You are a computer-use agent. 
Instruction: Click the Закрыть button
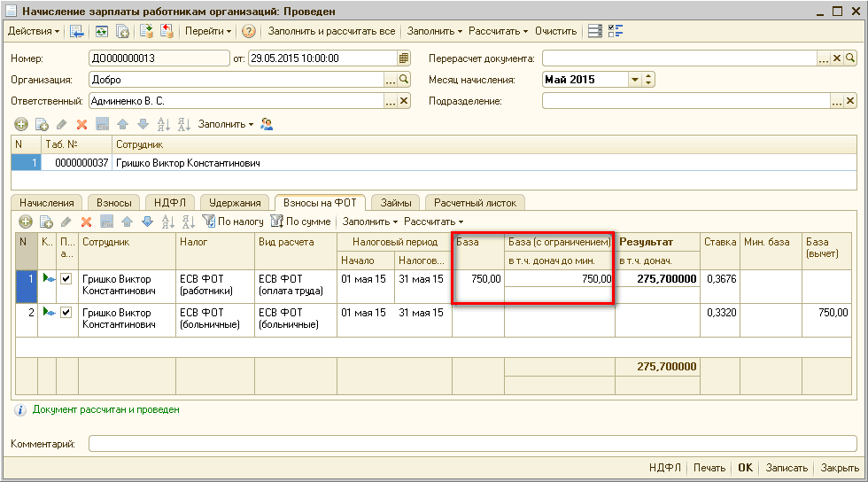(x=840, y=468)
